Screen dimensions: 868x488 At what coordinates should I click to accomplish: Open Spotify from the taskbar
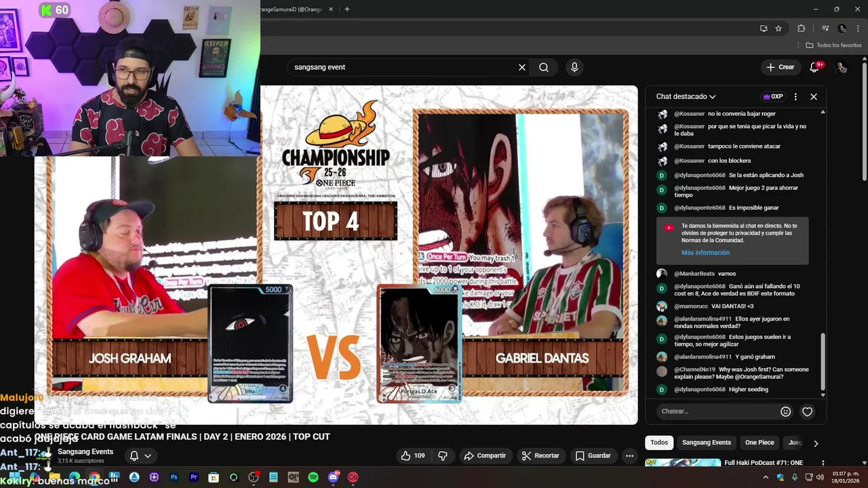tap(313, 477)
